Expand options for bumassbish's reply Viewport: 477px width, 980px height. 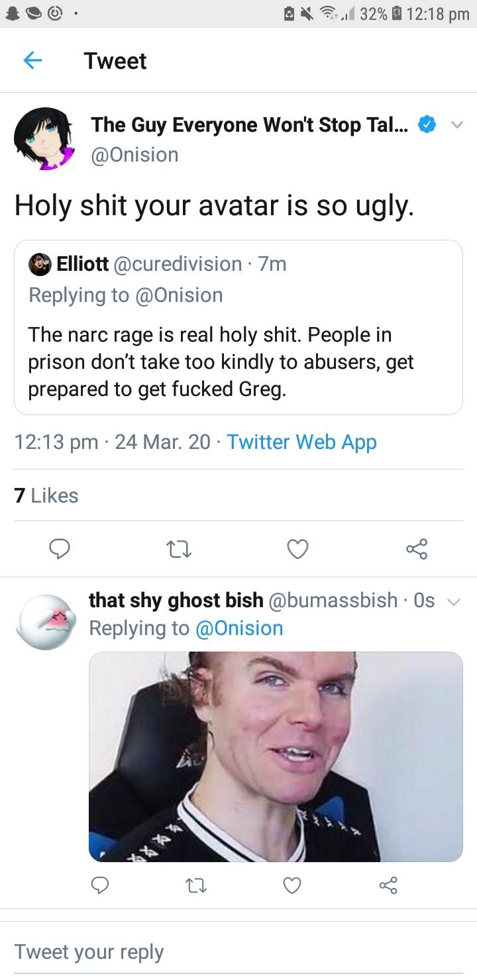[x=454, y=601]
